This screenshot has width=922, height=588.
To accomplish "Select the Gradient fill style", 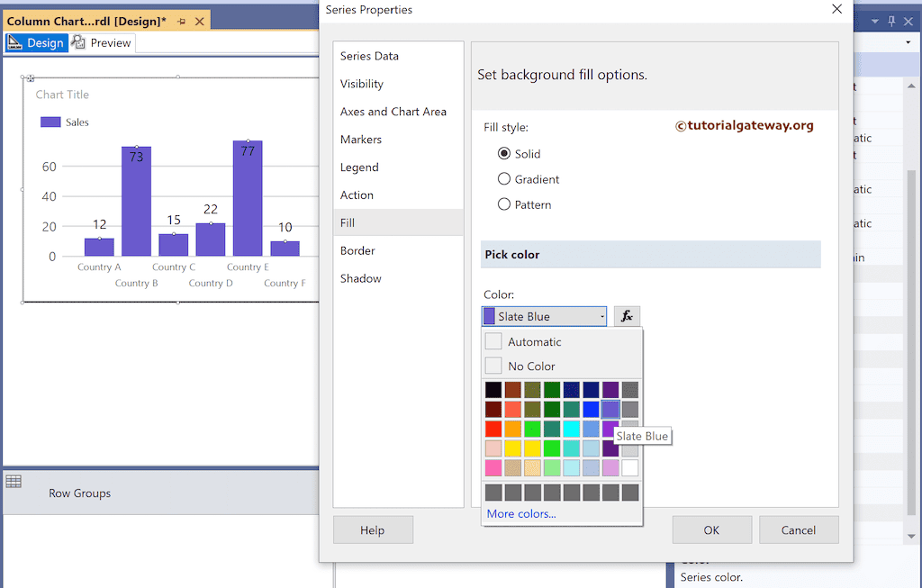I will click(x=504, y=179).
